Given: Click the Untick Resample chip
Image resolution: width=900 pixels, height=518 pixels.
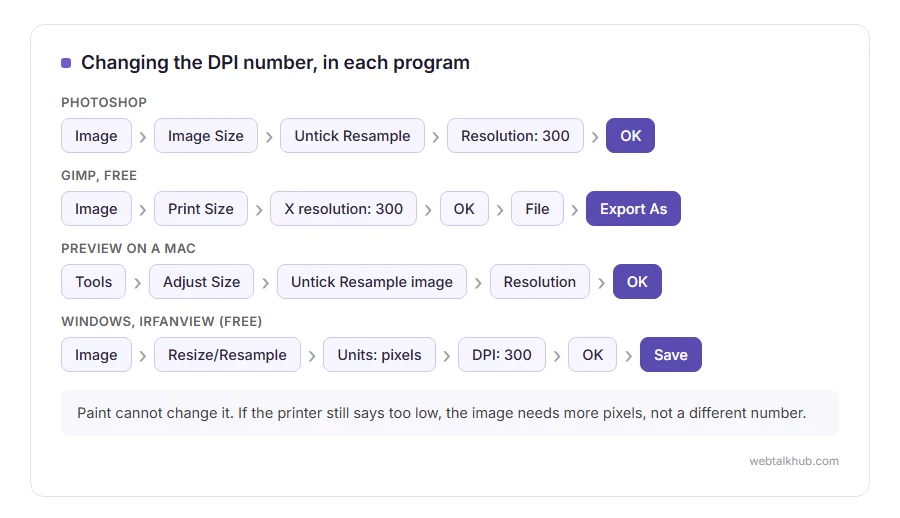Looking at the screenshot, I should tap(352, 136).
